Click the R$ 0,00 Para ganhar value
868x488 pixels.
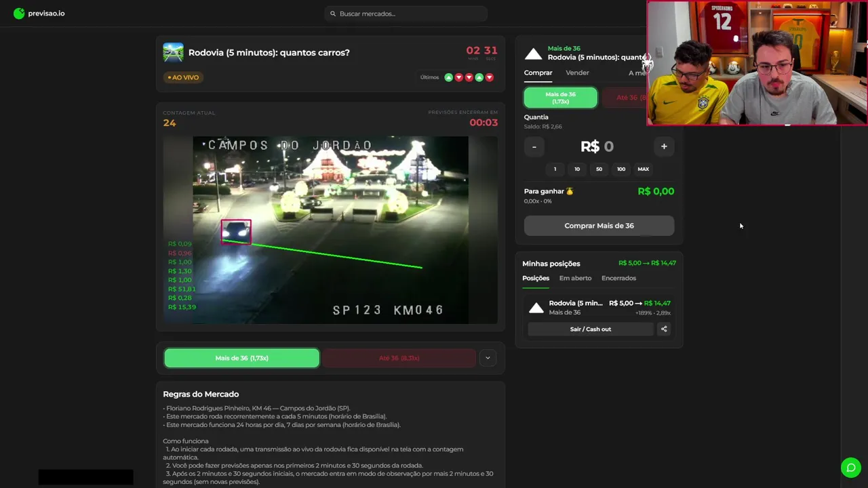click(x=656, y=191)
